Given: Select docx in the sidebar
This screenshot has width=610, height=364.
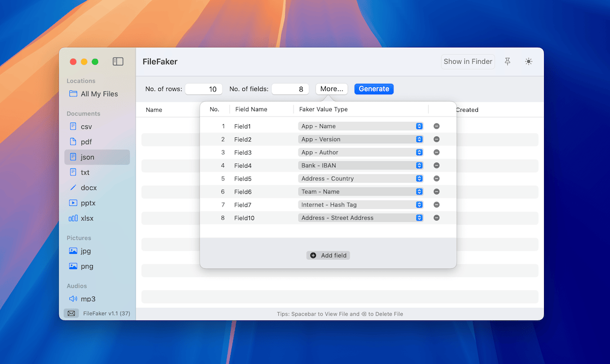Looking at the screenshot, I should coord(97,187).
